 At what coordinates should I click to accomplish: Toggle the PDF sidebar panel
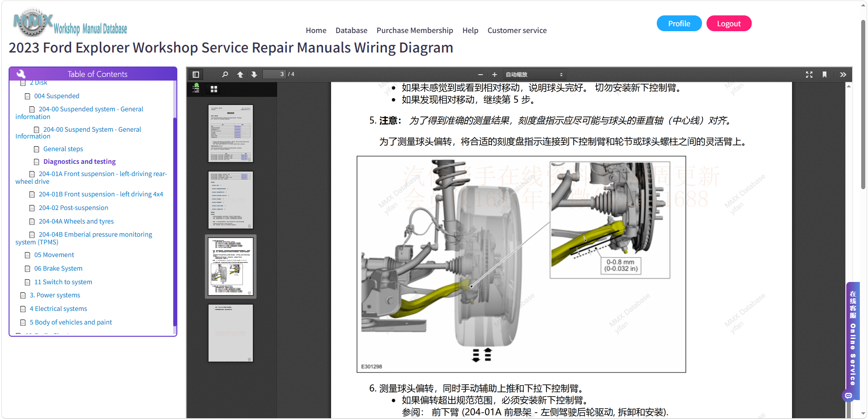pos(196,75)
